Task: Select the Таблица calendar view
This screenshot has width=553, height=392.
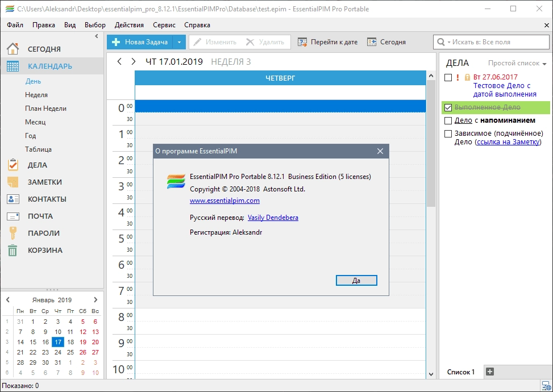Action: point(39,149)
